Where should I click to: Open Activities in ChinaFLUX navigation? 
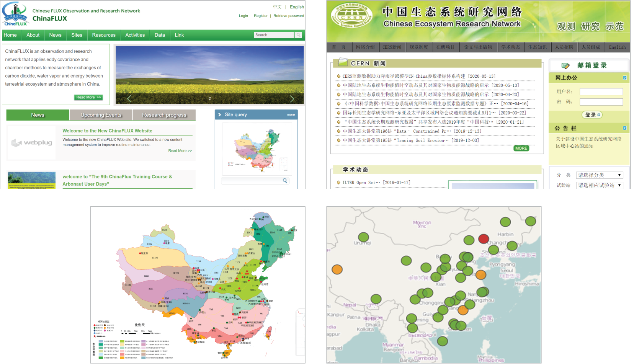click(x=135, y=35)
